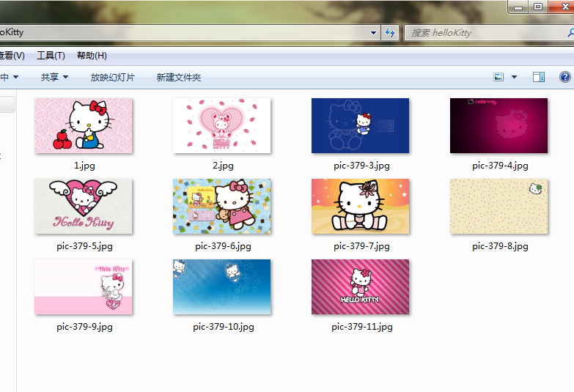Click the file name pic-379-3.jpg
The height and width of the screenshot is (392, 574).
361,166
